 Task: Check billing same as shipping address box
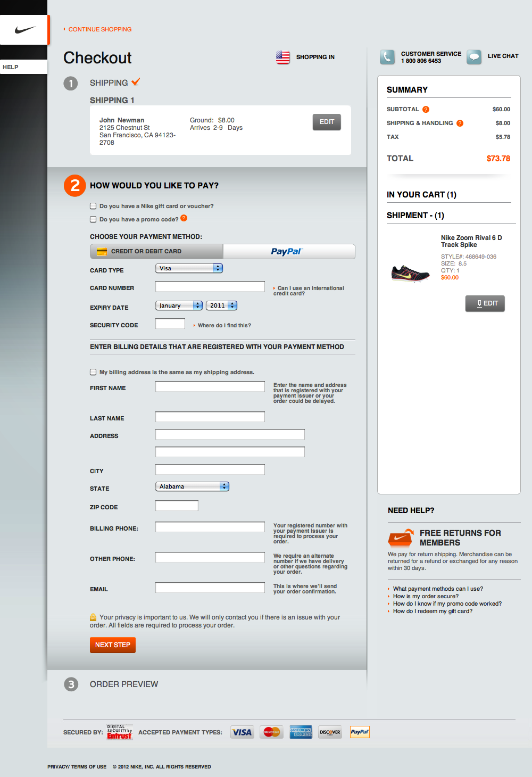93,372
